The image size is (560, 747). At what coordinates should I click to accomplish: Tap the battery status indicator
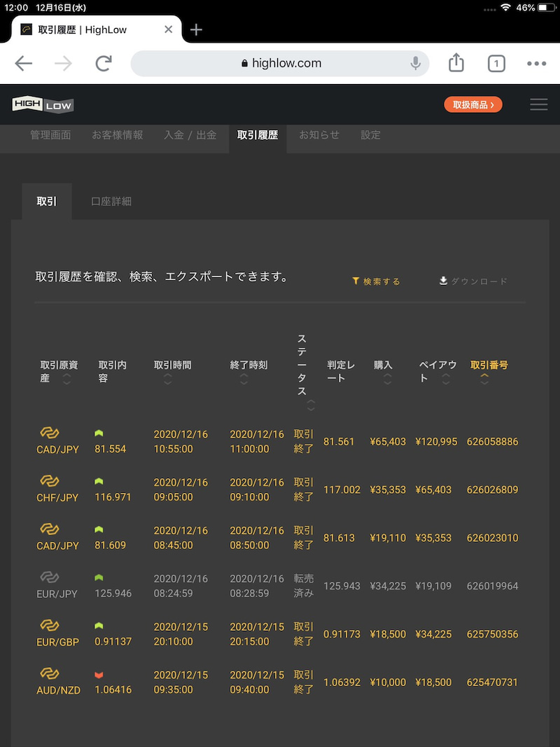[547, 8]
